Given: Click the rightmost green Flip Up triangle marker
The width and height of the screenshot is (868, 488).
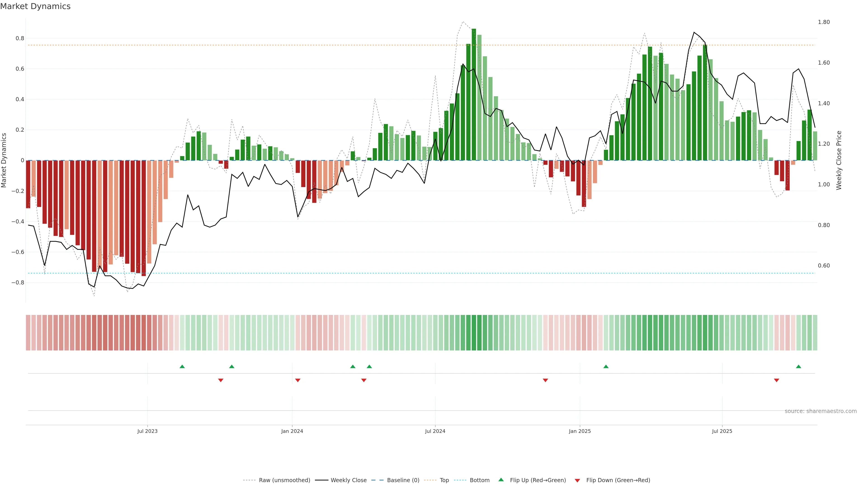Looking at the screenshot, I should click(x=798, y=366).
